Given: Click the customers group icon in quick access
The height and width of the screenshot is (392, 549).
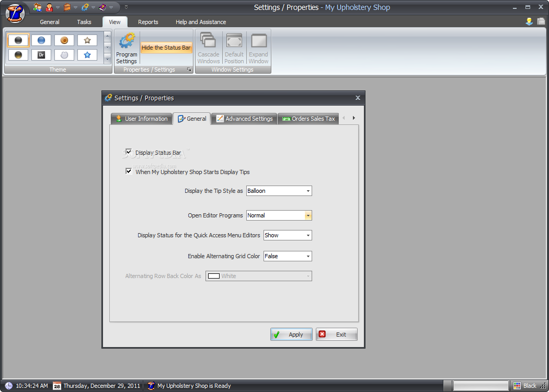Looking at the screenshot, I should (38, 7).
